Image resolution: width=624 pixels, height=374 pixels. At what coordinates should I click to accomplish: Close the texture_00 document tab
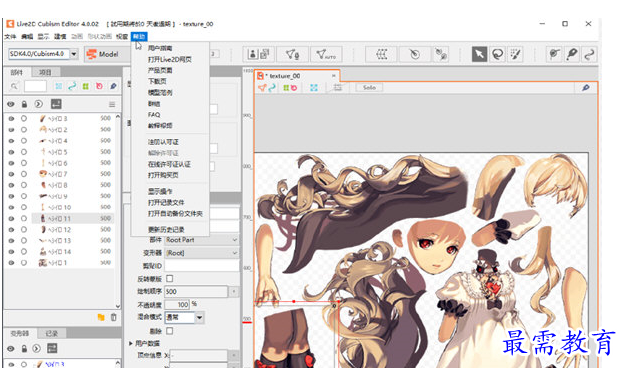[334, 76]
